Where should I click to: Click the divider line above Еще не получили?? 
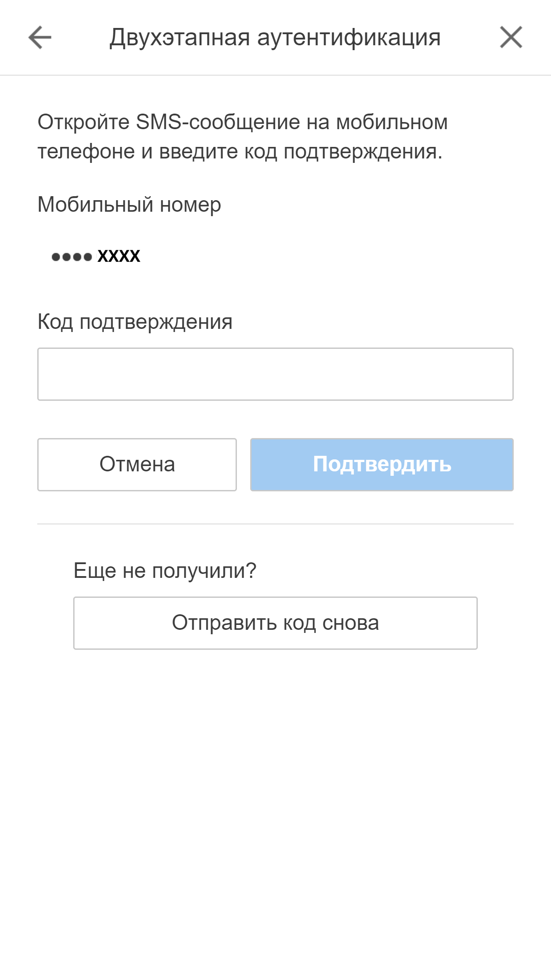[275, 524]
